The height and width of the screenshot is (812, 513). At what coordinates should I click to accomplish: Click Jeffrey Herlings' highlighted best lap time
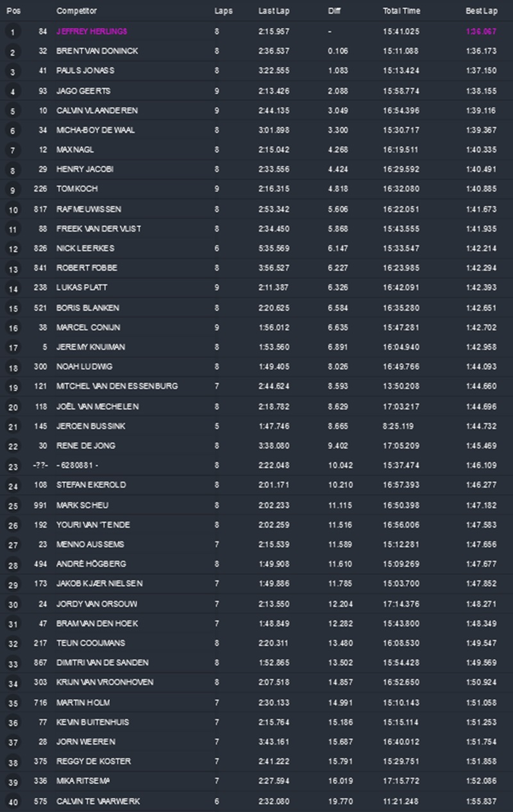481,31
